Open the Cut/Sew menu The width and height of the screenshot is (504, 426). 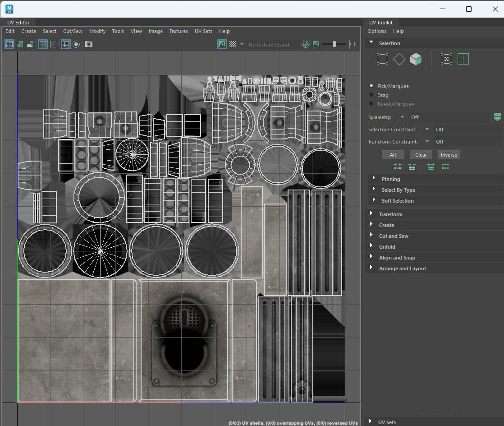coord(73,31)
